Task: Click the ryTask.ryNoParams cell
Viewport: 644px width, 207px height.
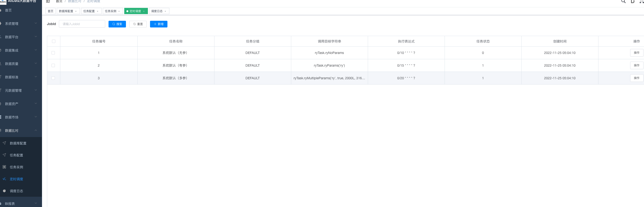Action: coord(329,53)
